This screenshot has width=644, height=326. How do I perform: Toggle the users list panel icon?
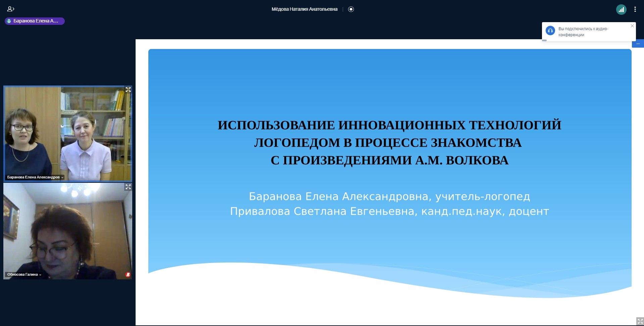click(11, 9)
